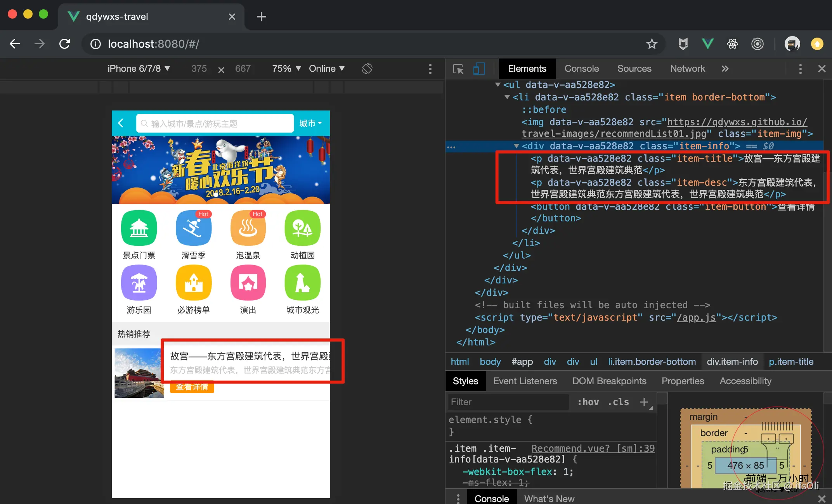Image resolution: width=832 pixels, height=504 pixels.
Task: Open the Vue devtools extension icon
Action: pyautogui.click(x=708, y=44)
